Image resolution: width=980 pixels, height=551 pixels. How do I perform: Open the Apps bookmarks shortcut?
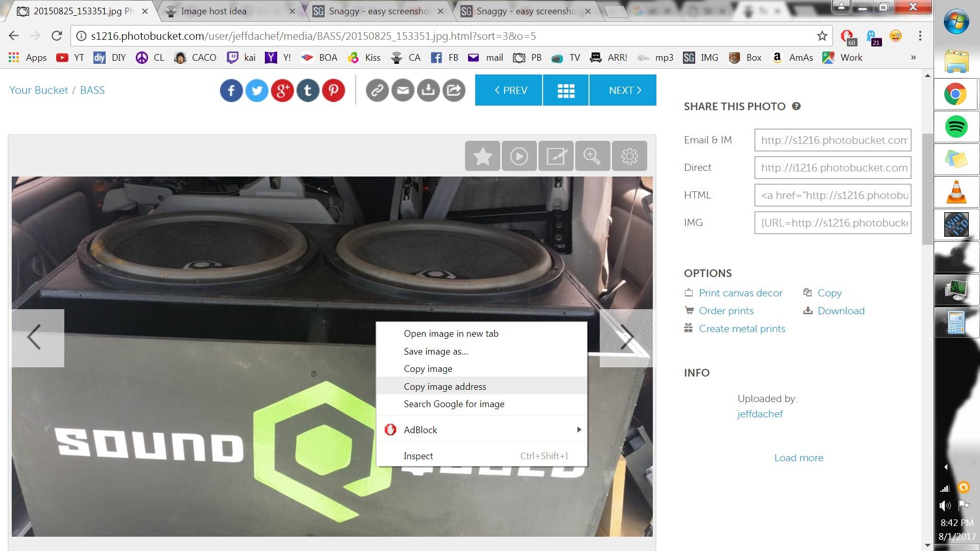pyautogui.click(x=28, y=58)
